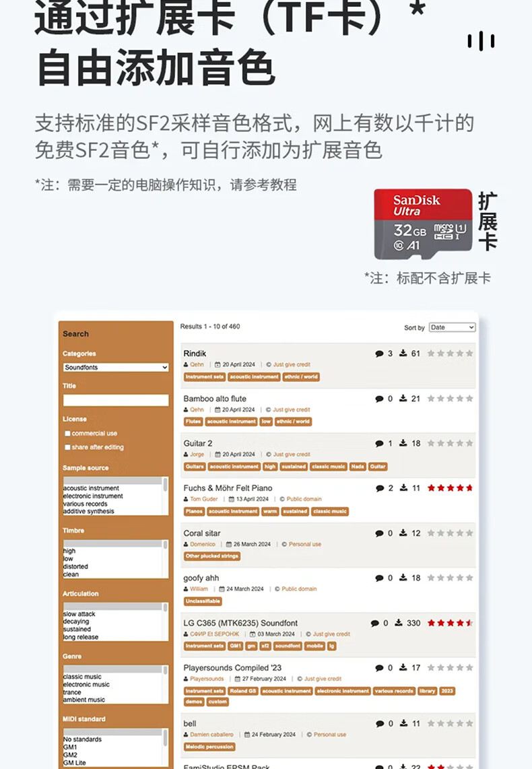Click the Other plucked strings tag
Viewport: 532px width, 769px height.
tap(212, 556)
